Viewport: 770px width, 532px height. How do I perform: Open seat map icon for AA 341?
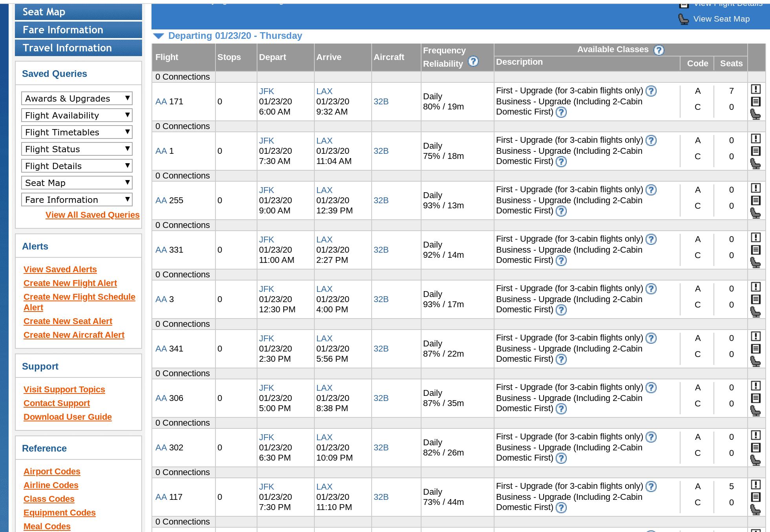point(755,361)
